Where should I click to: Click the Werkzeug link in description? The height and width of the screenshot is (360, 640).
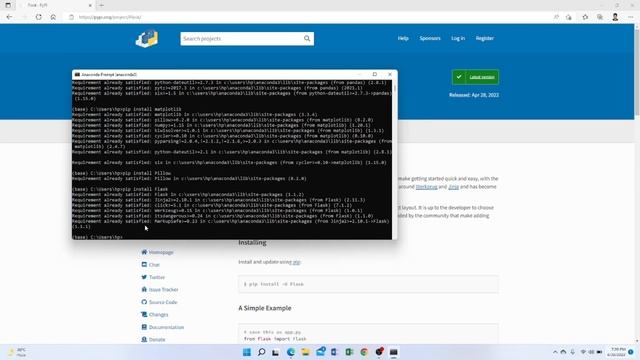426,187
